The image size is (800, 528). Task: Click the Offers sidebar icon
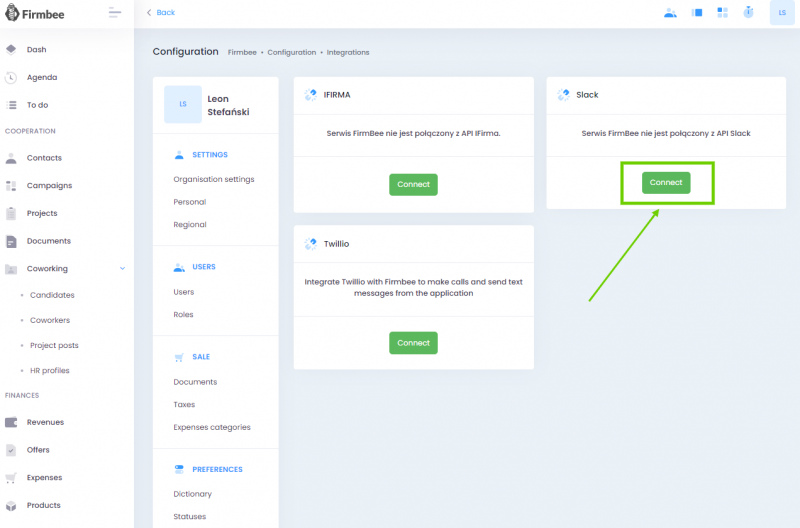click(11, 450)
